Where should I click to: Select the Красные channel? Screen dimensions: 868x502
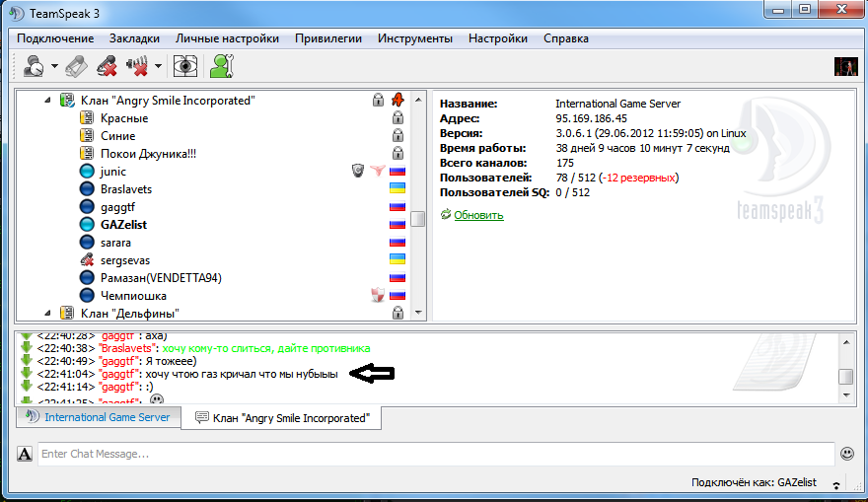tap(124, 118)
